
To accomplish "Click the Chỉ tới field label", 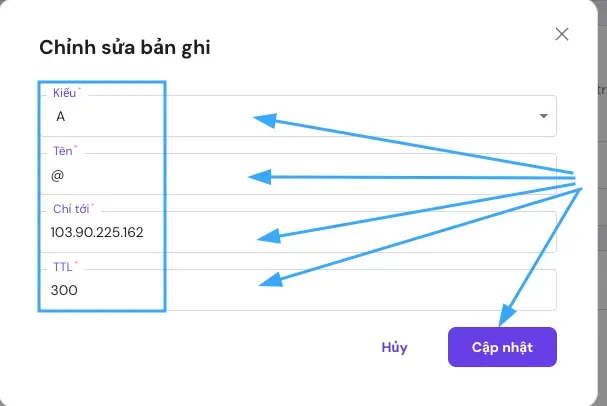I will pos(71,209).
